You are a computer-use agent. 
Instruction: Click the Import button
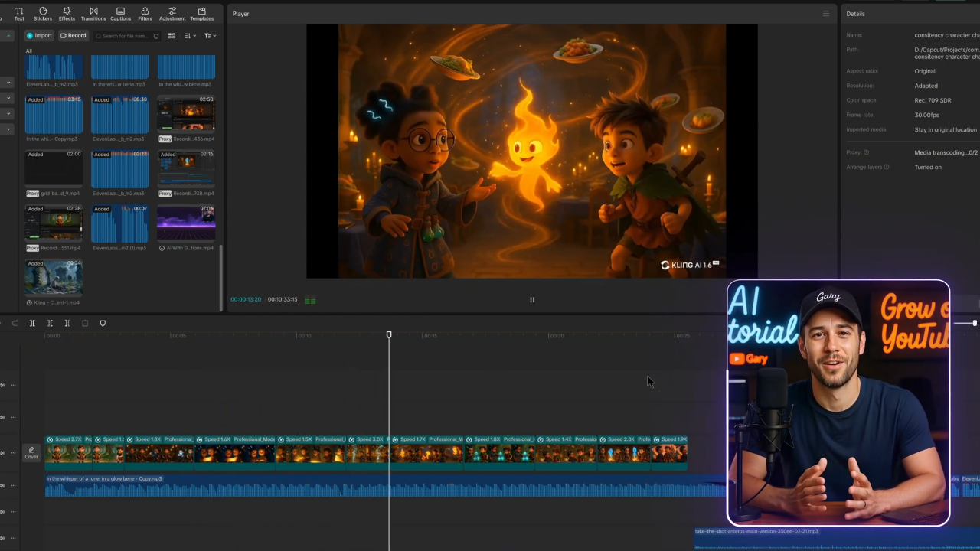pyautogui.click(x=39, y=36)
